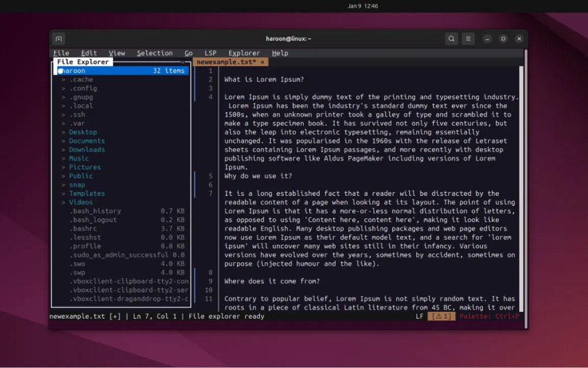Close the newexample.txt tab with its x
The height and width of the screenshot is (368, 588).
pyautogui.click(x=263, y=62)
